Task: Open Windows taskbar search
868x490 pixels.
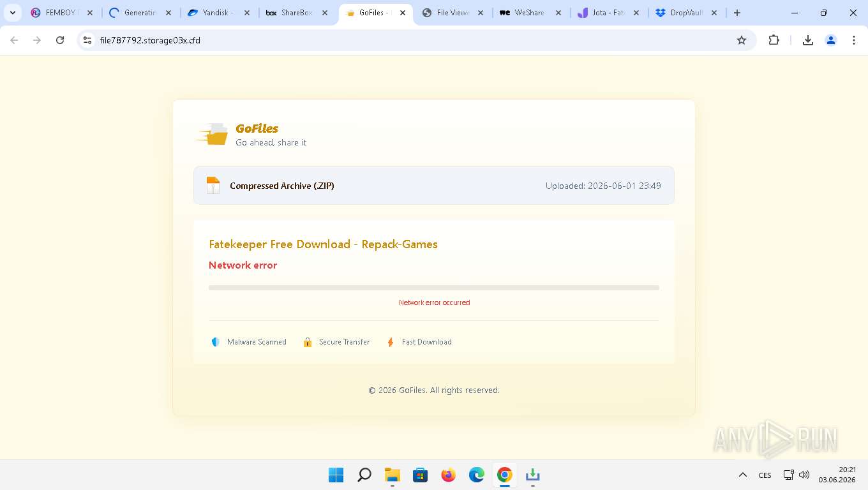Action: [x=364, y=475]
